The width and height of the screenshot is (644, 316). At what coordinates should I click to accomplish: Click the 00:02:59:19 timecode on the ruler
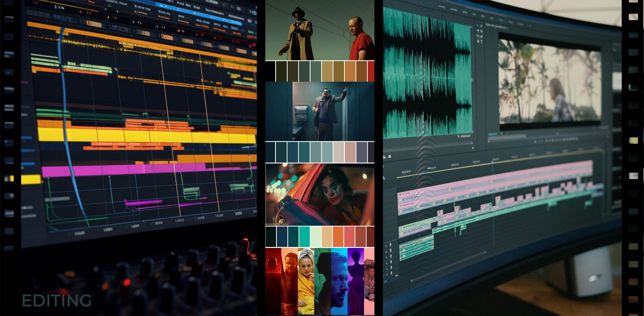406,172
